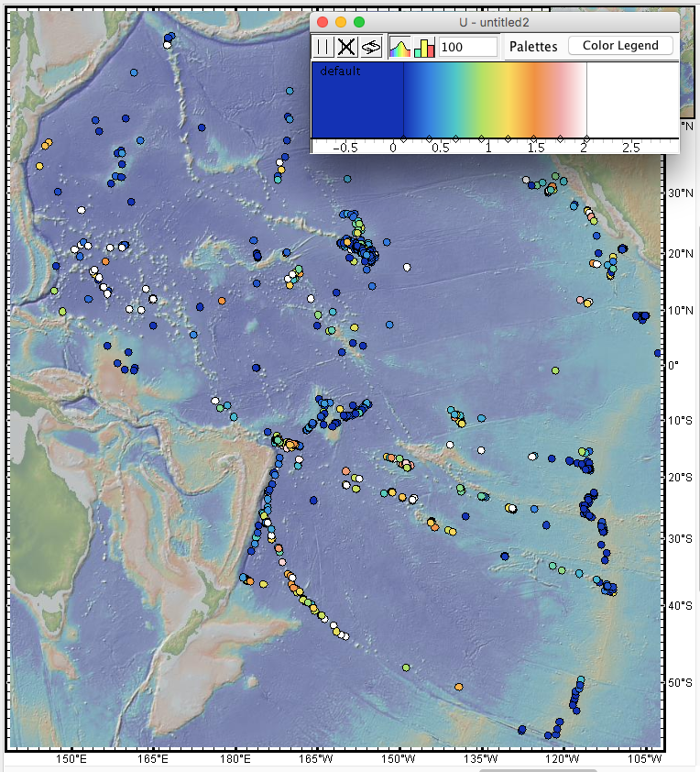Click the red close button of U - untitled2
700x772 pixels.
[323, 22]
